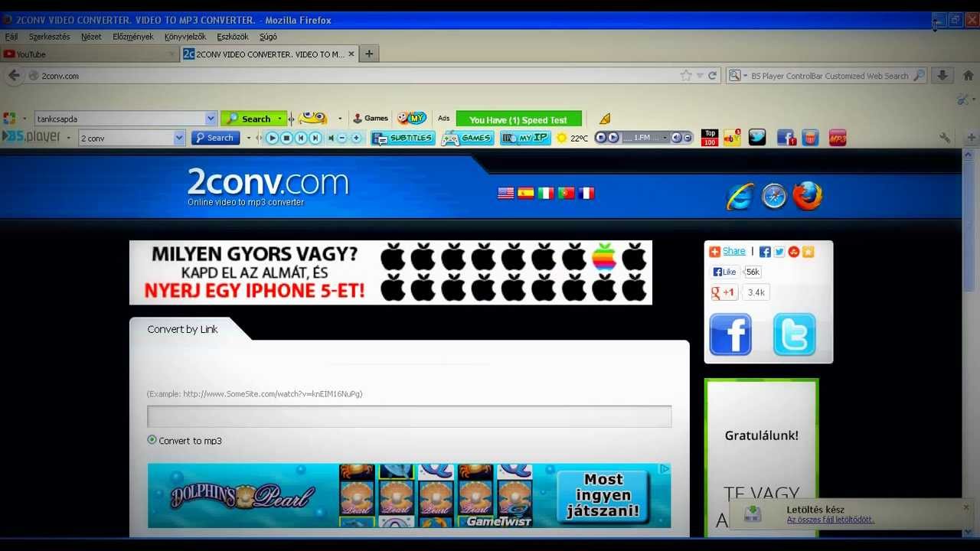Open the Top 100 toolbar icon
Viewport: 980px width, 551px height.
pyautogui.click(x=710, y=138)
